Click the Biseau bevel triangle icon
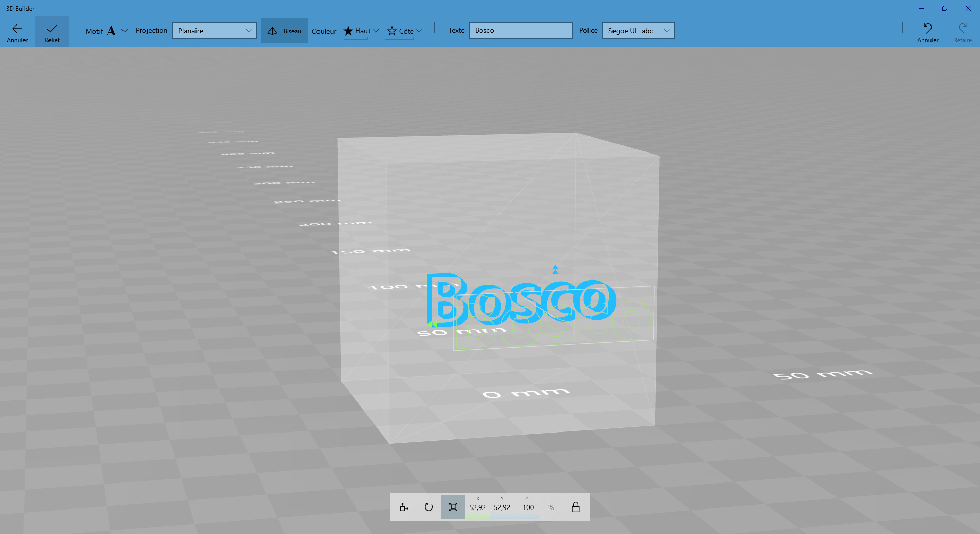Viewport: 980px width, 534px height. click(x=273, y=31)
